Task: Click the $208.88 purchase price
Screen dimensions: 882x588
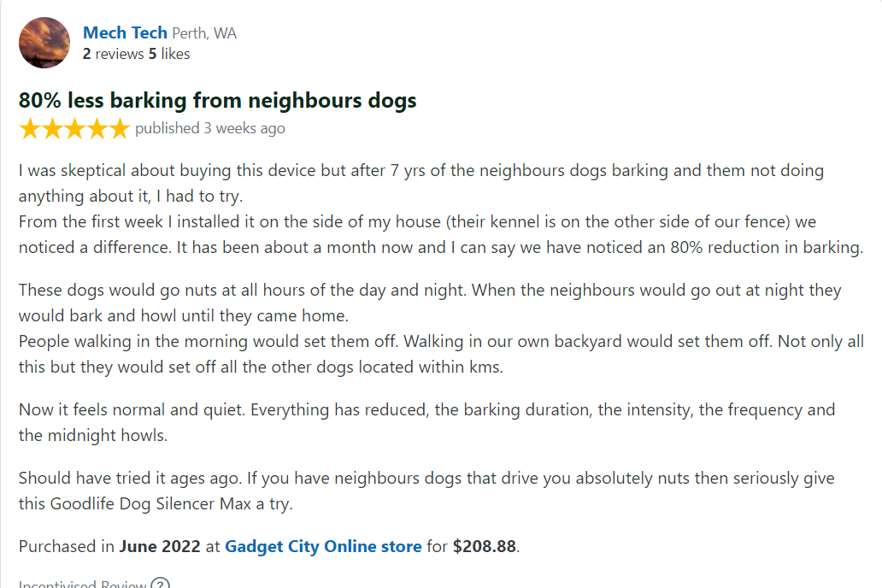Action: click(485, 546)
